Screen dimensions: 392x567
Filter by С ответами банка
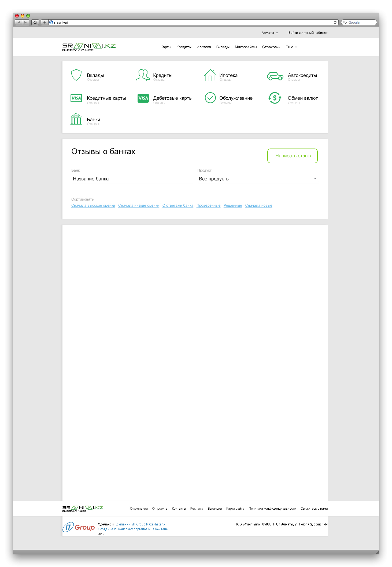click(178, 205)
